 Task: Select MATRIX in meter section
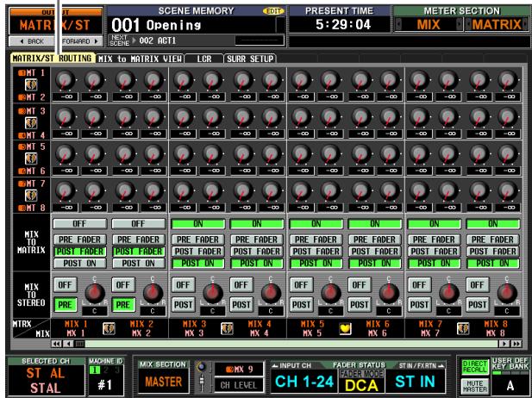pyautogui.click(x=497, y=24)
